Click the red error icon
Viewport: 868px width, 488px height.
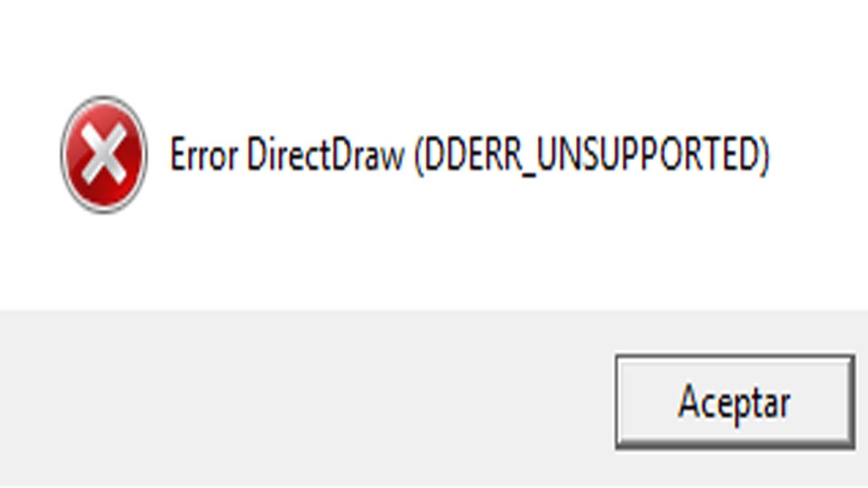coord(104,155)
